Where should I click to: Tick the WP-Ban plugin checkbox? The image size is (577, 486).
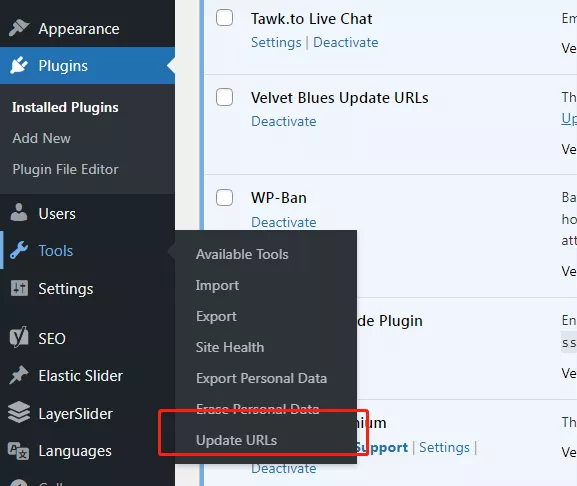(x=224, y=198)
